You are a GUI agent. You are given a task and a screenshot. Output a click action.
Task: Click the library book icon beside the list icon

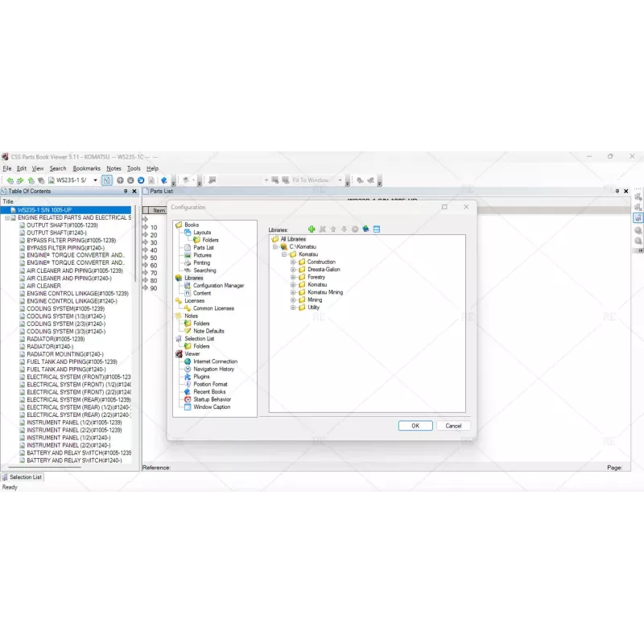tap(365, 229)
